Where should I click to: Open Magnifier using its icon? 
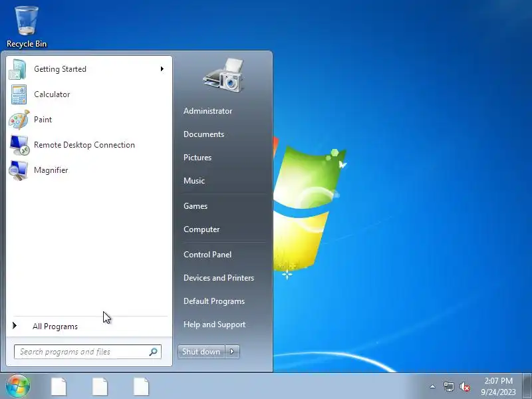pos(19,170)
